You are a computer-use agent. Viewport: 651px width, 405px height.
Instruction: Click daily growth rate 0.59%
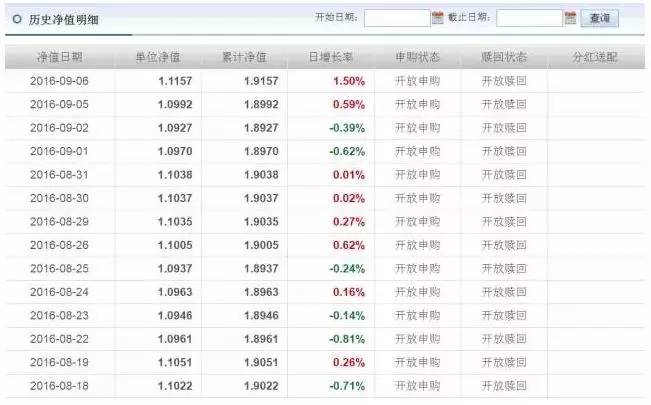[x=349, y=104]
